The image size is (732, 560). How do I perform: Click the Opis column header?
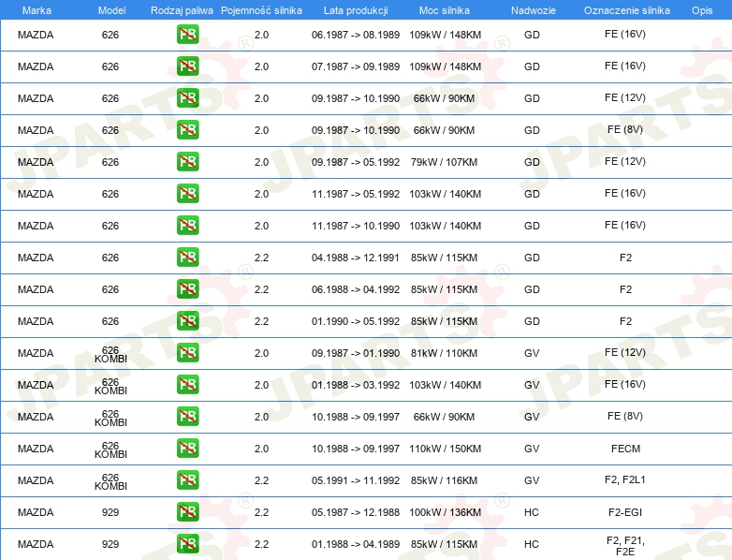coord(702,10)
